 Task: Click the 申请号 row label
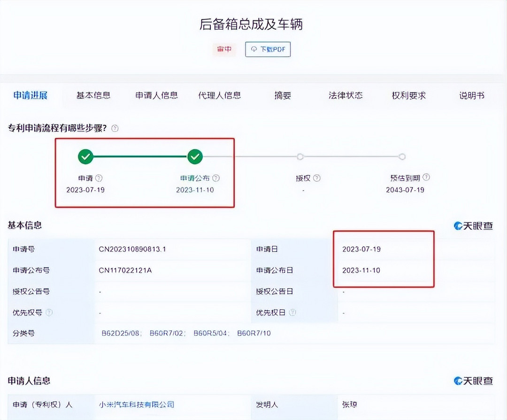click(23, 249)
